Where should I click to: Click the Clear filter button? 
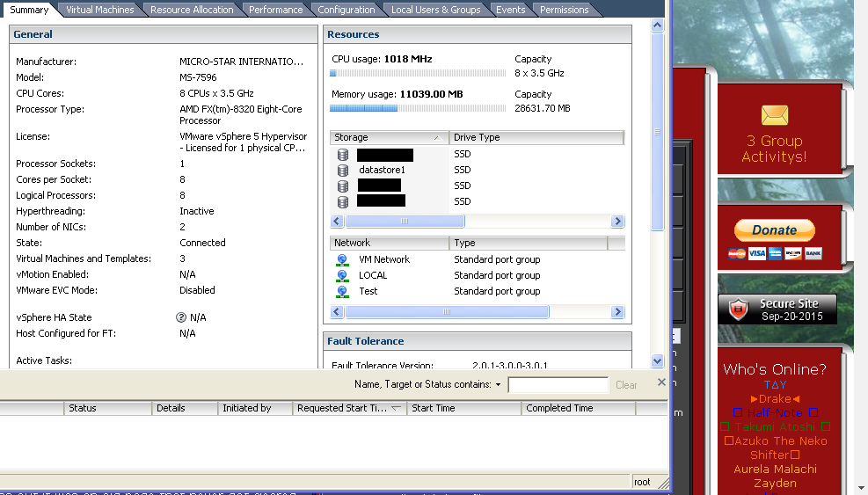coord(626,385)
